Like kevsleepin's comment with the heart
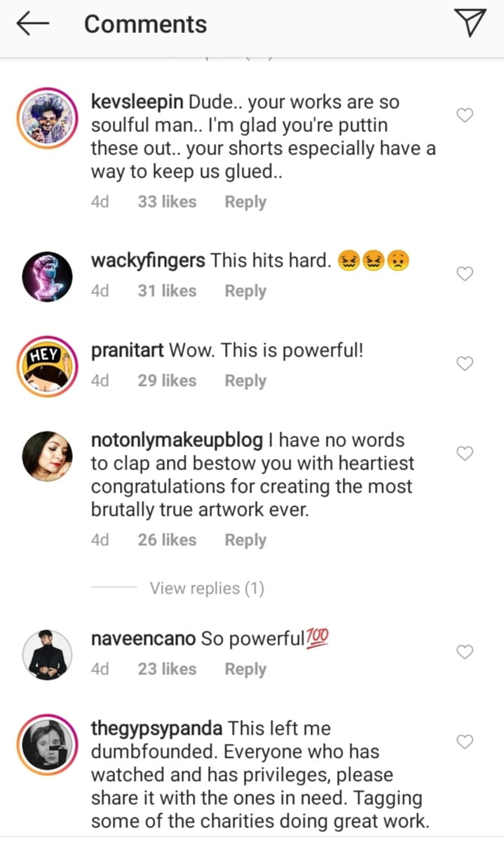Image resolution: width=504 pixels, height=849 pixels. coord(465,115)
